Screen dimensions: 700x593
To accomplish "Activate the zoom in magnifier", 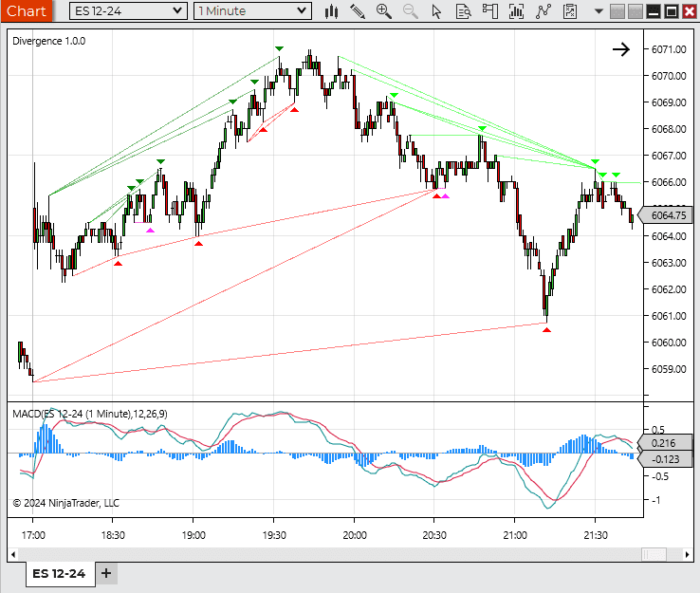I will click(384, 11).
